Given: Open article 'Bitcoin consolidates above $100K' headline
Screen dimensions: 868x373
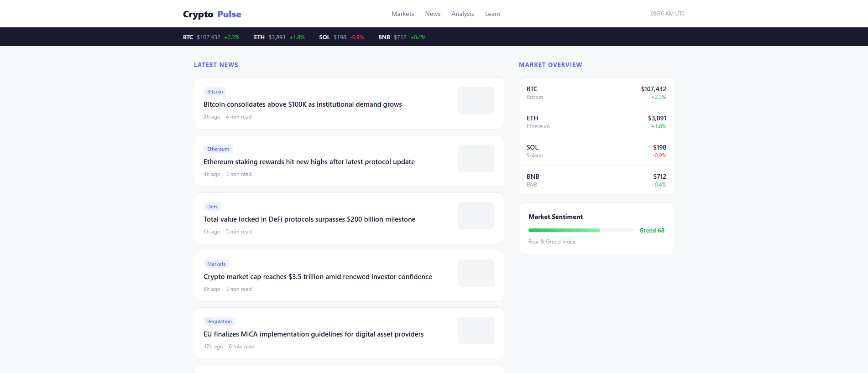Looking at the screenshot, I should (x=303, y=104).
